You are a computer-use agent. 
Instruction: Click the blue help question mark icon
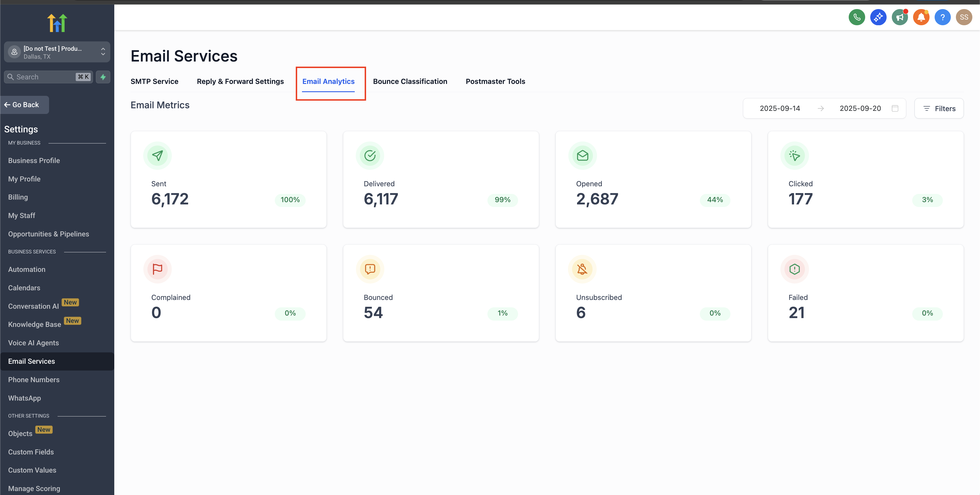[x=942, y=17]
